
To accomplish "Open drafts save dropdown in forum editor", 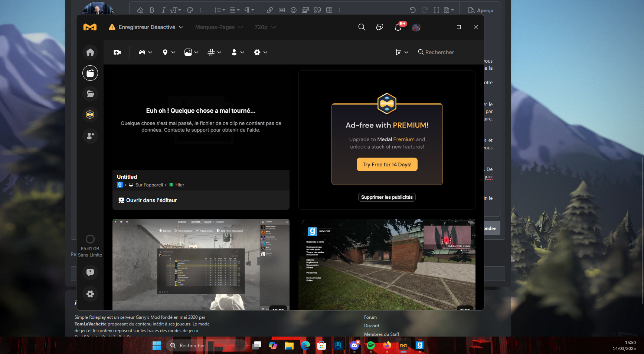I will click(x=449, y=10).
